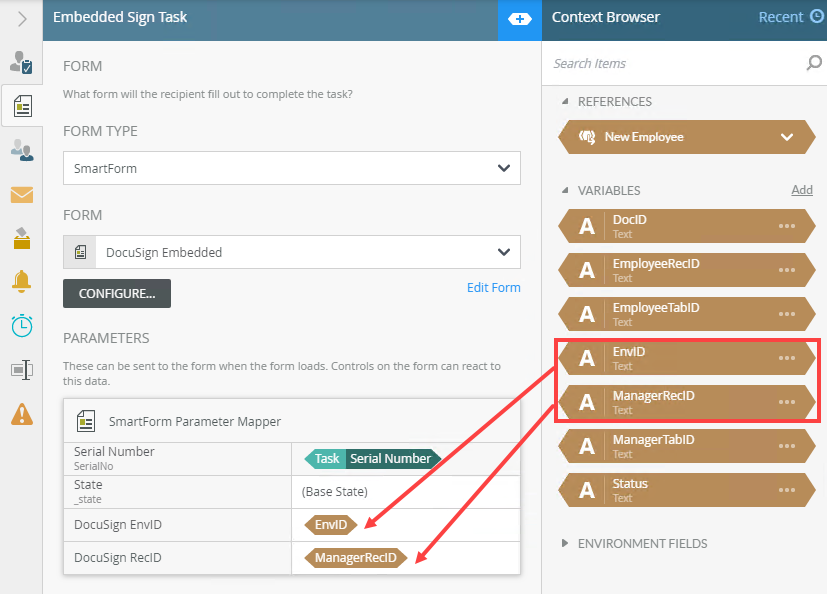Image resolution: width=827 pixels, height=594 pixels.
Task: Click Add link next to Variables
Action: click(x=802, y=190)
